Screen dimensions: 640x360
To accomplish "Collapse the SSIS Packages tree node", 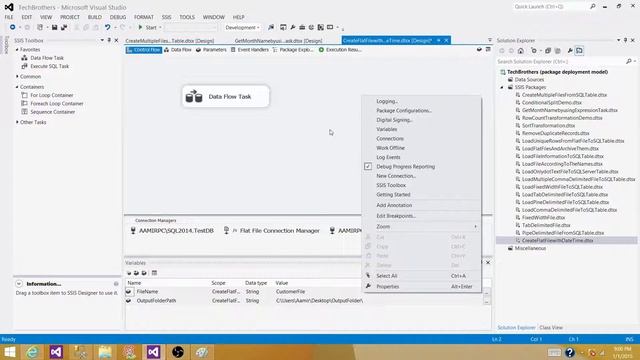I will (x=502, y=87).
